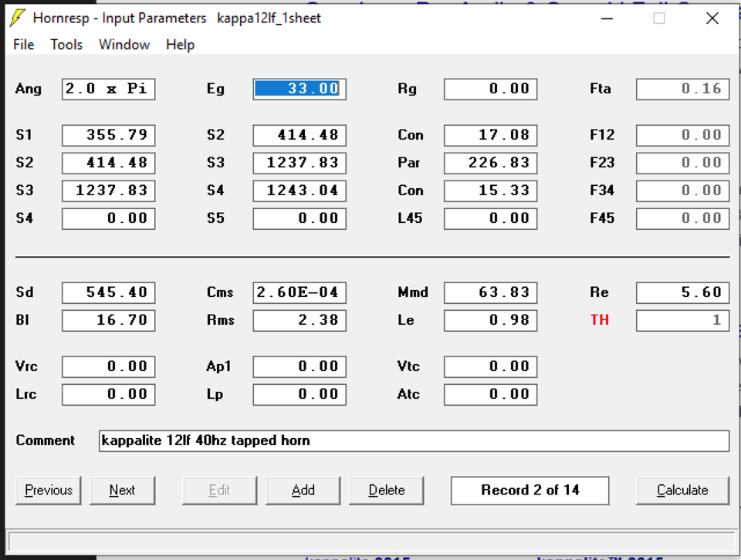This screenshot has height=560, width=741.
Task: Select the Le field 0.98
Action: tap(491, 321)
